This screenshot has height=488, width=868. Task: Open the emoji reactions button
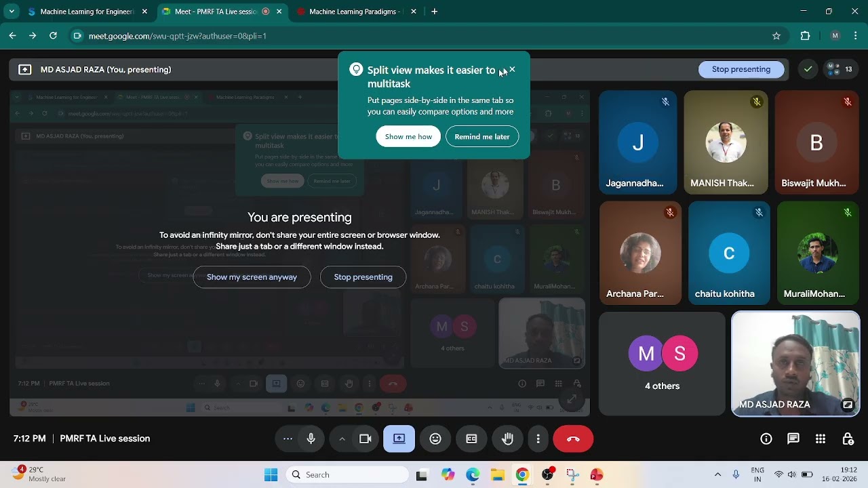(x=435, y=439)
